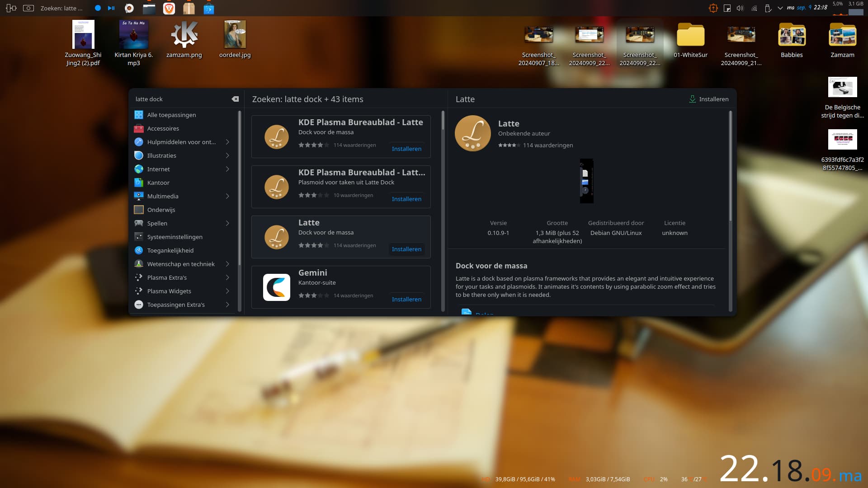Expand Toepassingen Extra's arrow

[227, 305]
